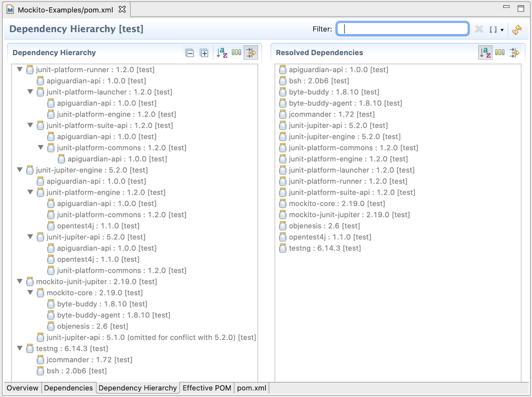Collapse the junit-jupiter-engine tree node
Viewport: 532px width, 397px height.
20,170
